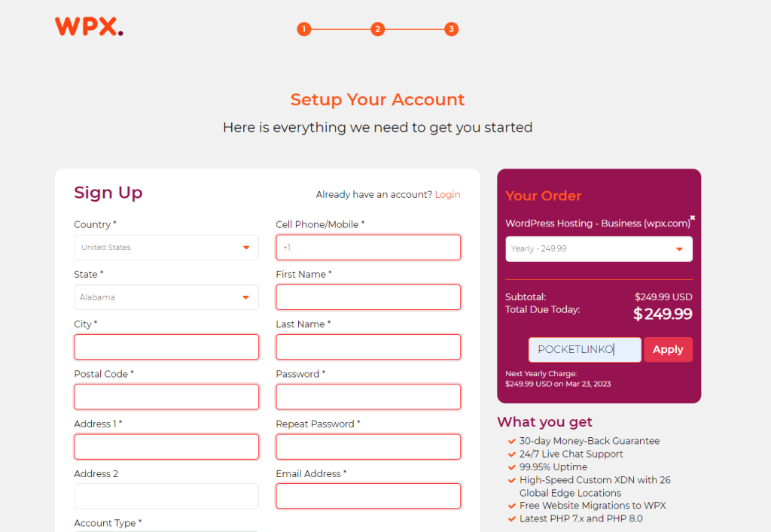Click the Login link
Image resolution: width=771 pixels, height=532 pixels.
[447, 195]
